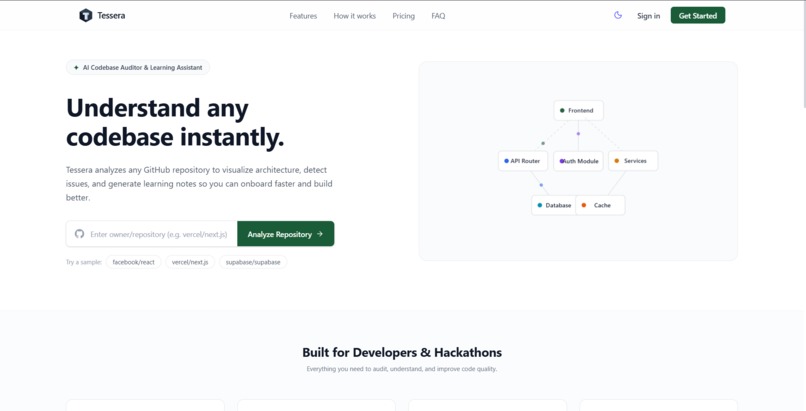
Task: Focus the owner/repository input field
Action: (x=152, y=234)
